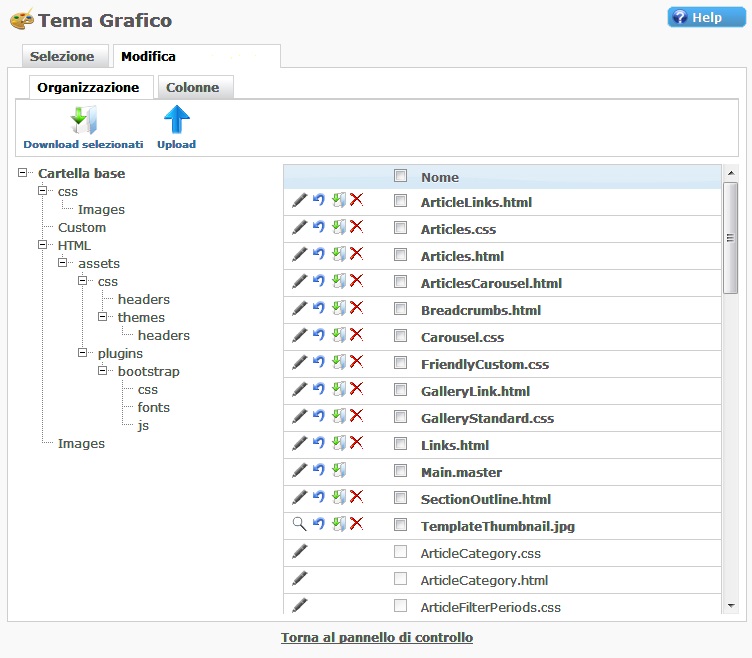Preview TemplateThumbnail.jpg with the magnifier icon

[299, 525]
